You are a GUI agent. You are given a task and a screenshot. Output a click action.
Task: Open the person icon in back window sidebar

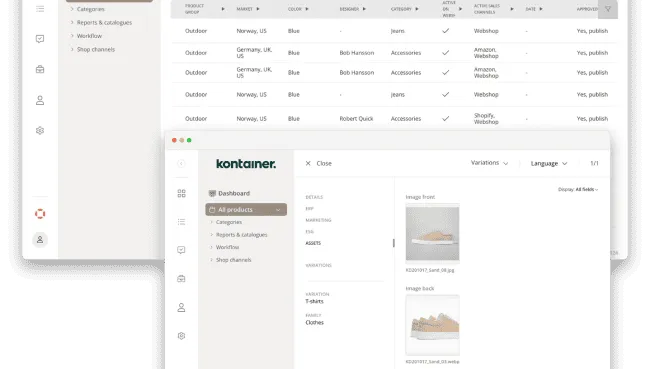pos(40,100)
